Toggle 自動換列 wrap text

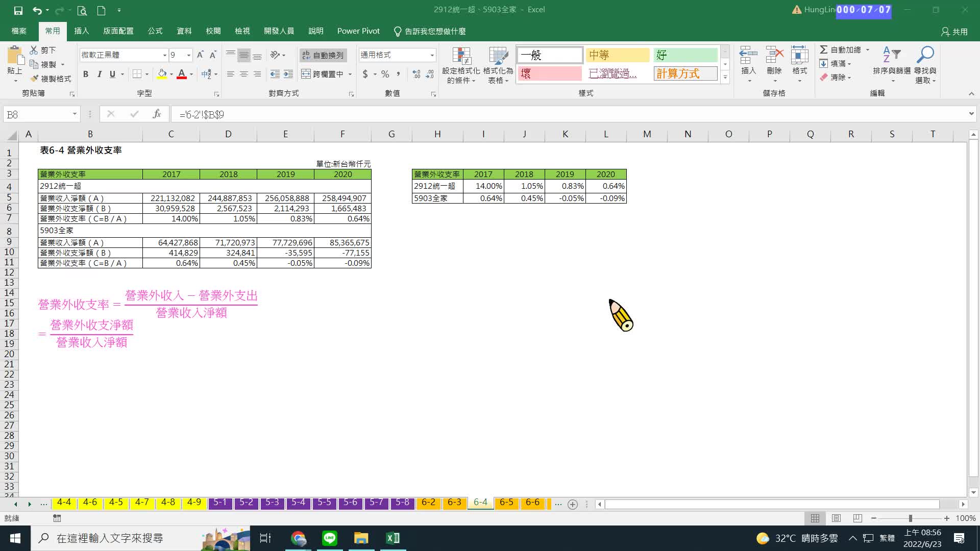pos(323,55)
